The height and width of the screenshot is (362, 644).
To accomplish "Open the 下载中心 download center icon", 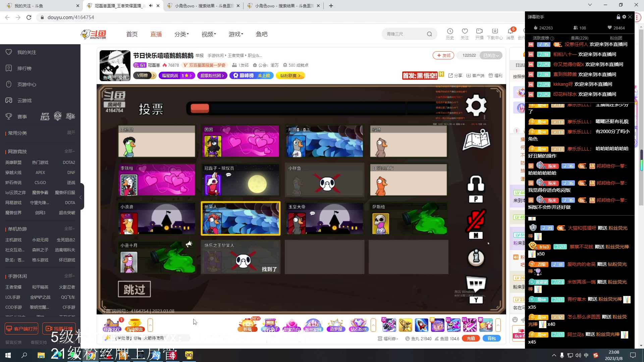I will [495, 34].
